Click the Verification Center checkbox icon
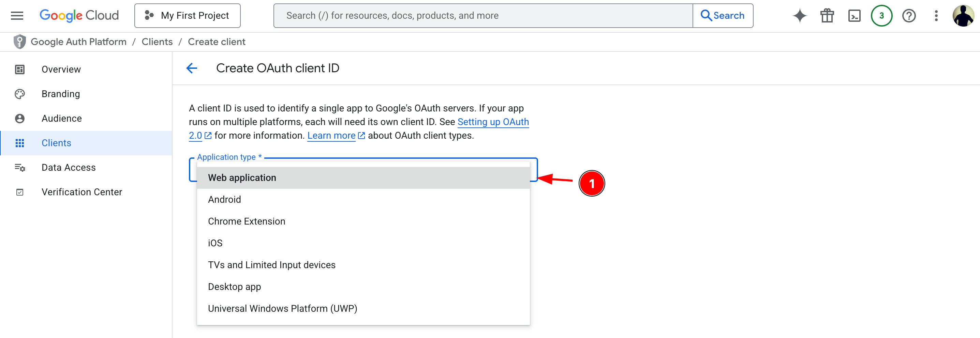This screenshot has width=980, height=338. coord(20,192)
